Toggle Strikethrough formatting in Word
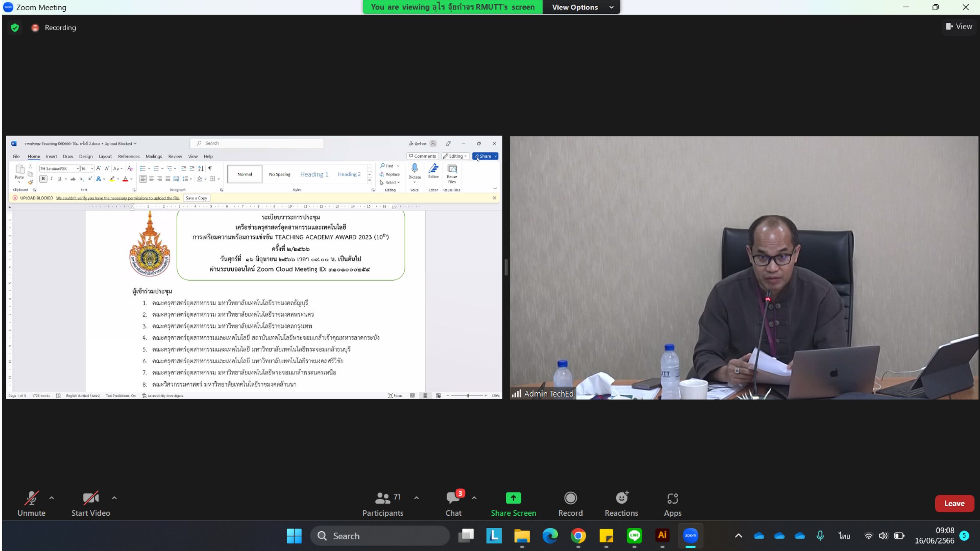Viewport: 980px width, 551px height. pos(73,179)
